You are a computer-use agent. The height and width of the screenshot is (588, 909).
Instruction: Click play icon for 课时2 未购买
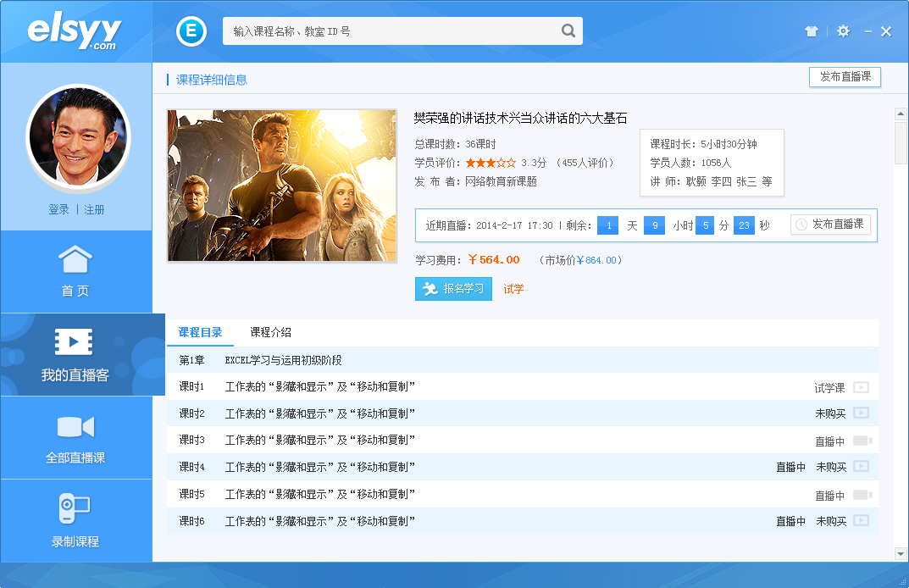click(x=861, y=413)
